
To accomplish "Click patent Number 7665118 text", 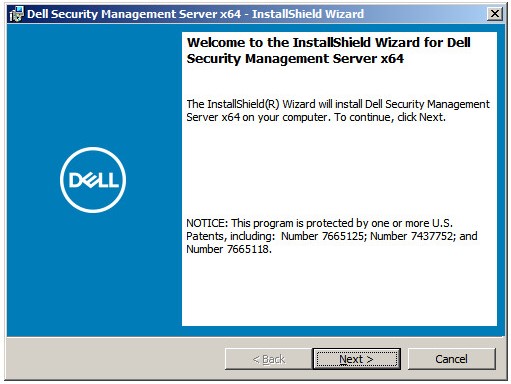I will [x=229, y=249].
